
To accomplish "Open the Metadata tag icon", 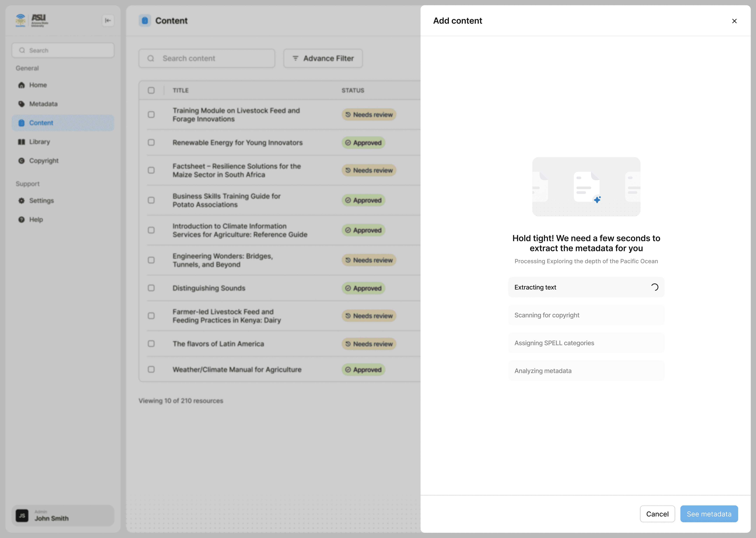I will click(x=22, y=104).
